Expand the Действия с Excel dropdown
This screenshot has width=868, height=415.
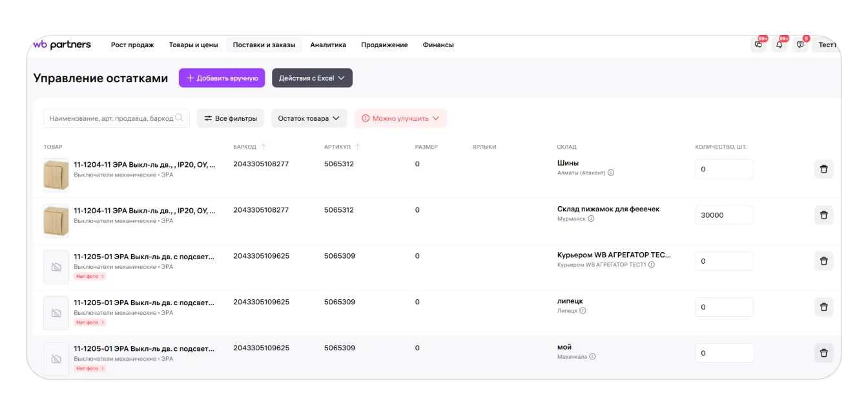pyautogui.click(x=312, y=78)
